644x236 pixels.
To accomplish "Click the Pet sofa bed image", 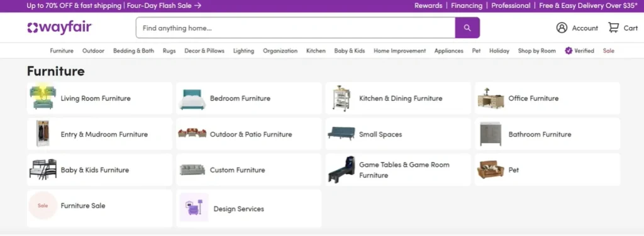I will coord(491,169).
